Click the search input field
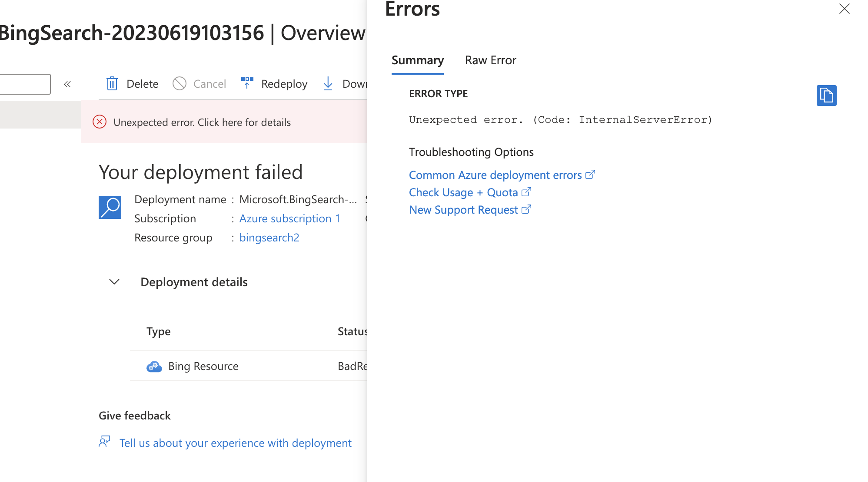868x482 pixels. [x=25, y=84]
